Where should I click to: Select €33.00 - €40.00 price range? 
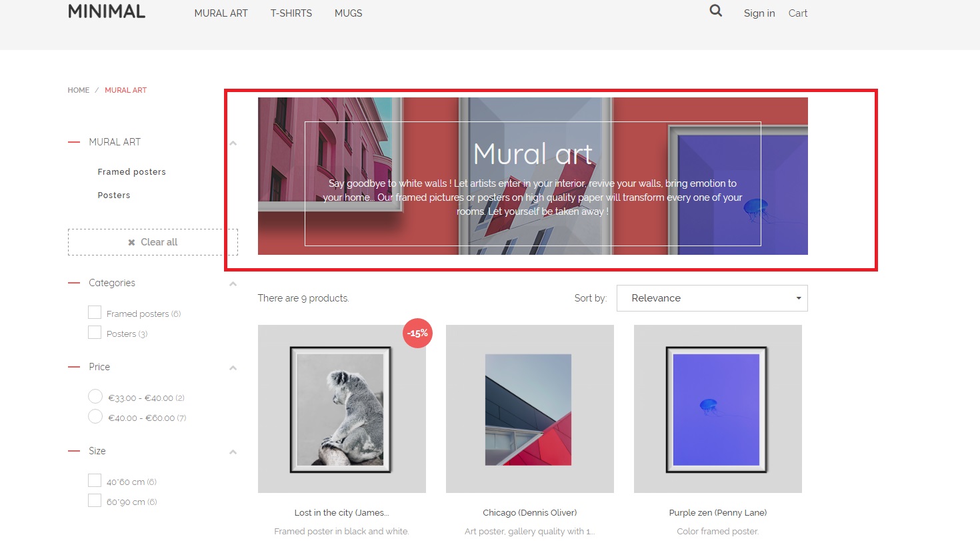coord(95,396)
